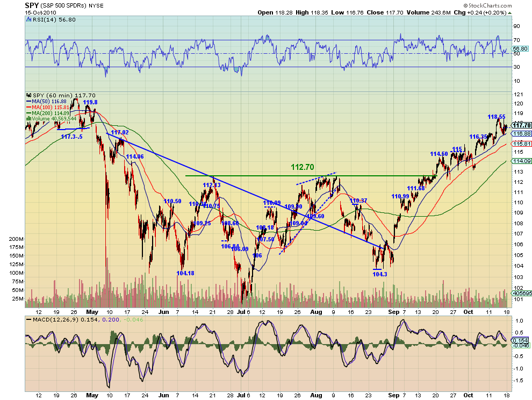Click the 56.80 RSI axis value tag
This screenshot has width=532, height=400.
pos(521,48)
